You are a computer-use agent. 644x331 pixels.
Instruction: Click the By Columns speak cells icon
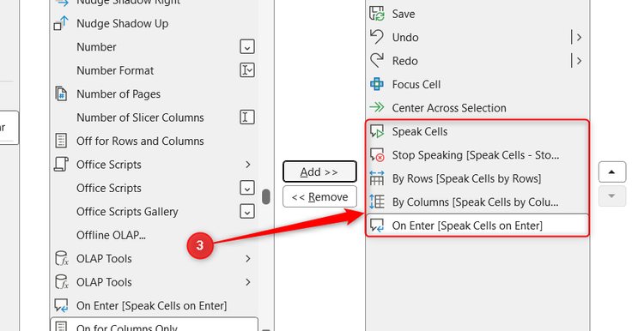377,202
